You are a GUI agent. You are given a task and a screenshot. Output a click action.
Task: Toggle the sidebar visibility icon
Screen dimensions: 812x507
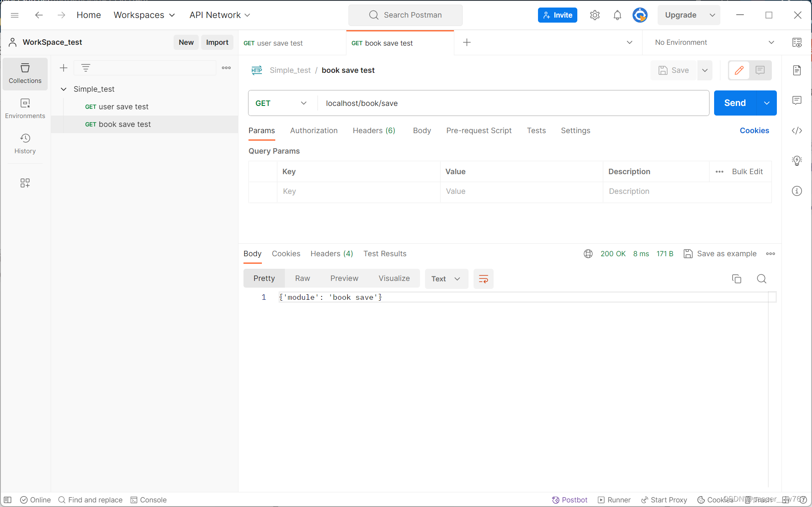(x=8, y=500)
